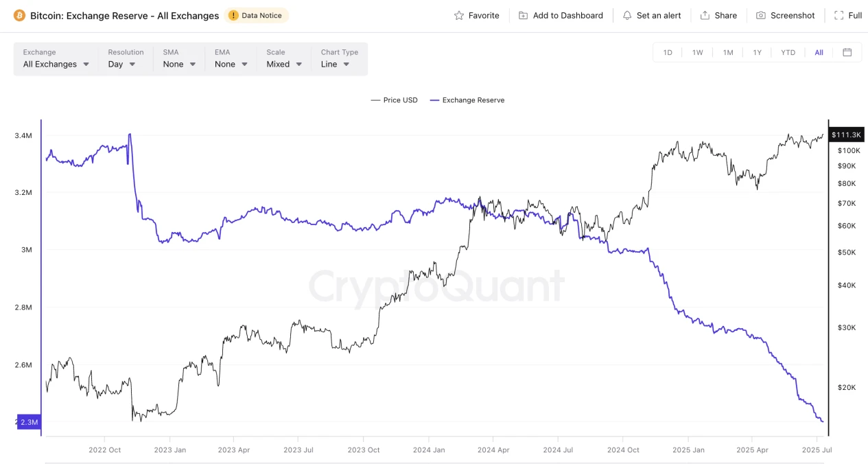Screen dimensions: 868x464
Task: Expand the SMA dropdown
Action: coord(180,64)
